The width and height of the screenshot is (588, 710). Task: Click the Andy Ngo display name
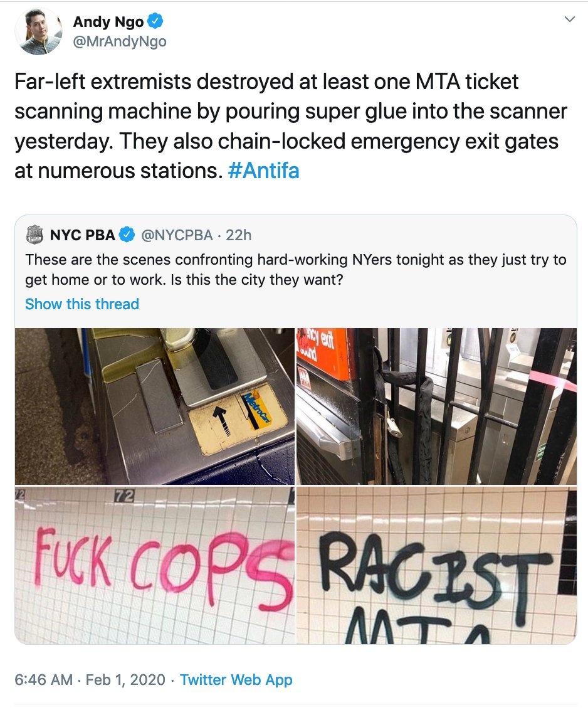coord(108,21)
